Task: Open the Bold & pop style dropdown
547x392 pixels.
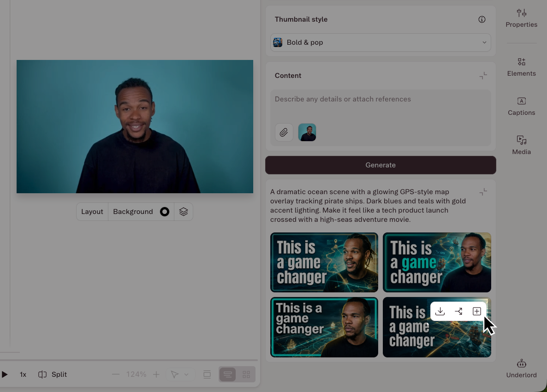Action: tap(380, 42)
